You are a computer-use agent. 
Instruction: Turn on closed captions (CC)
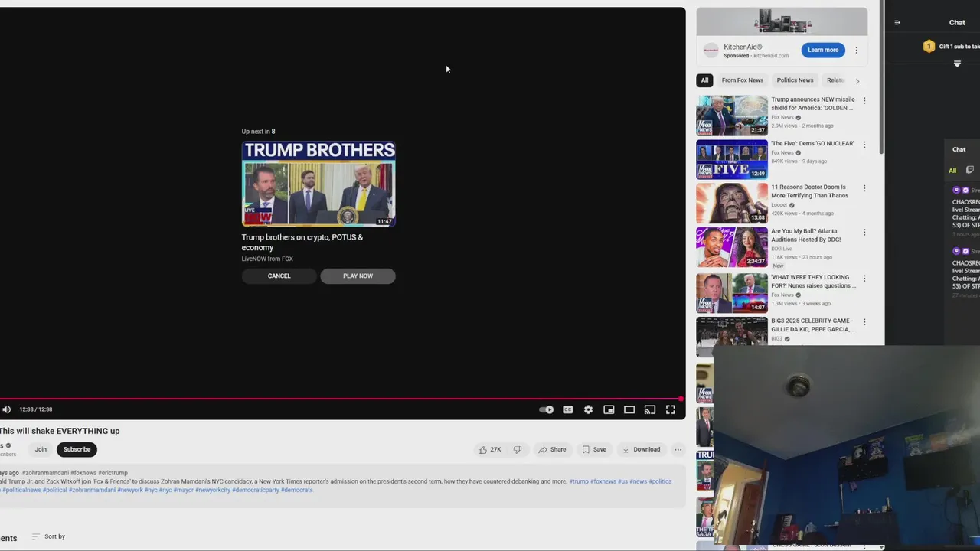tap(567, 409)
